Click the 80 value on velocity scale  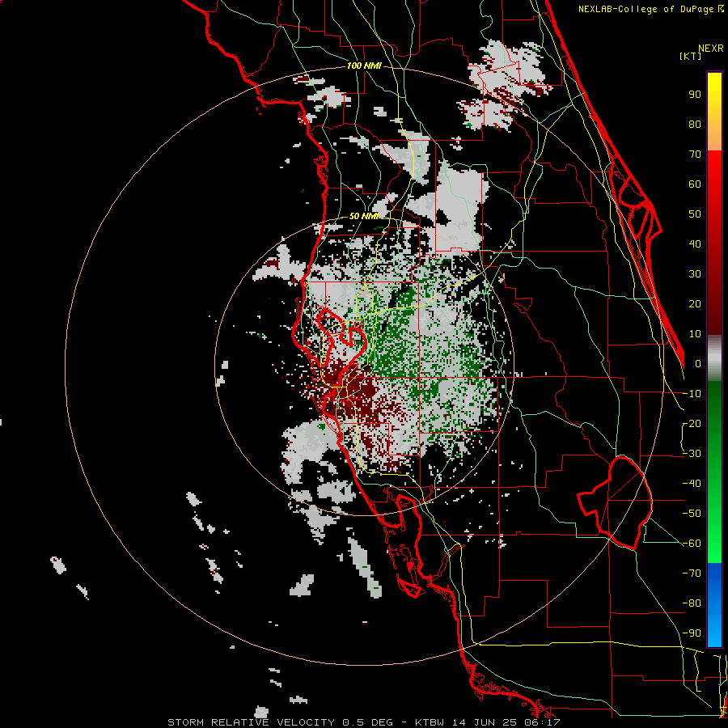[x=695, y=124]
